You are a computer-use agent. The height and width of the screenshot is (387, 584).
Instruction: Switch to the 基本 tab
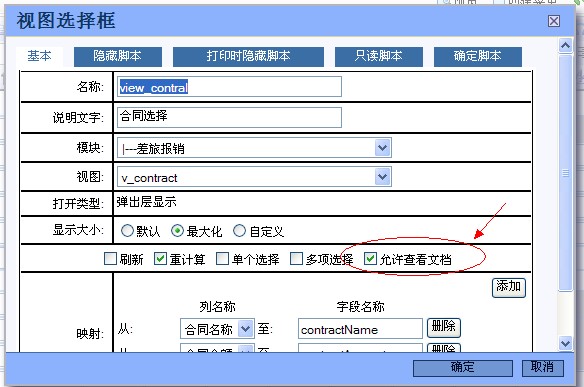tap(39, 56)
